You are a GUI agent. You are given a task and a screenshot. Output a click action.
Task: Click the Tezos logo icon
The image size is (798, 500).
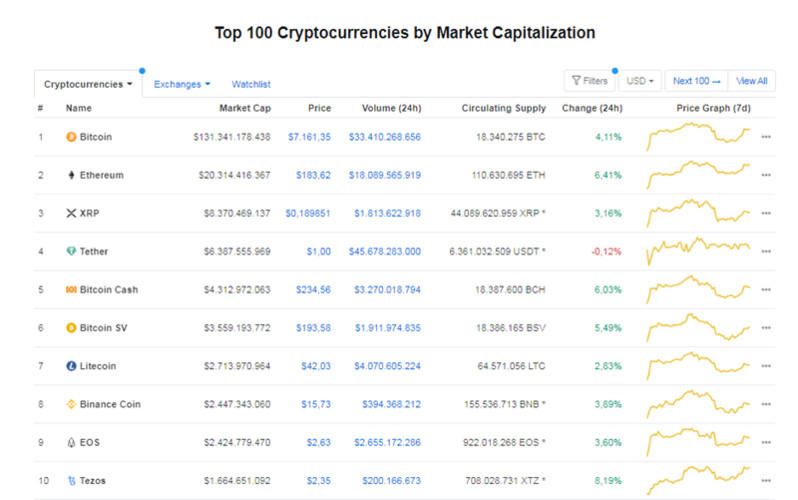(x=71, y=481)
